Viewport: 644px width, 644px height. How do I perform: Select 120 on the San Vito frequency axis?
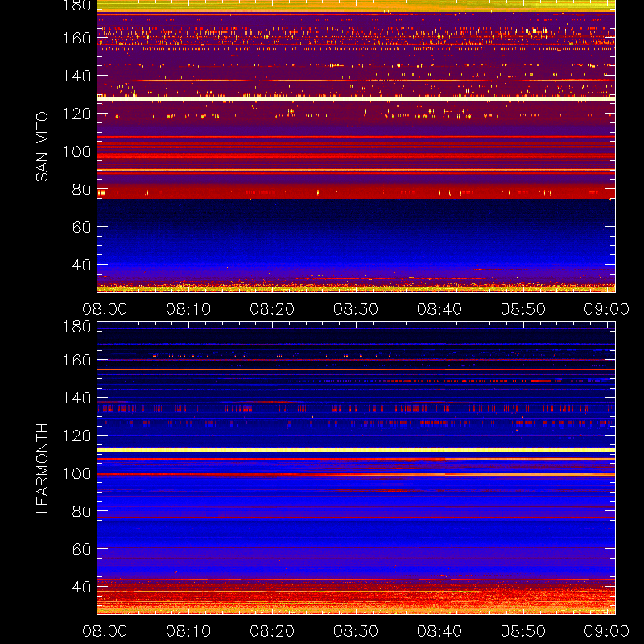coord(76,114)
